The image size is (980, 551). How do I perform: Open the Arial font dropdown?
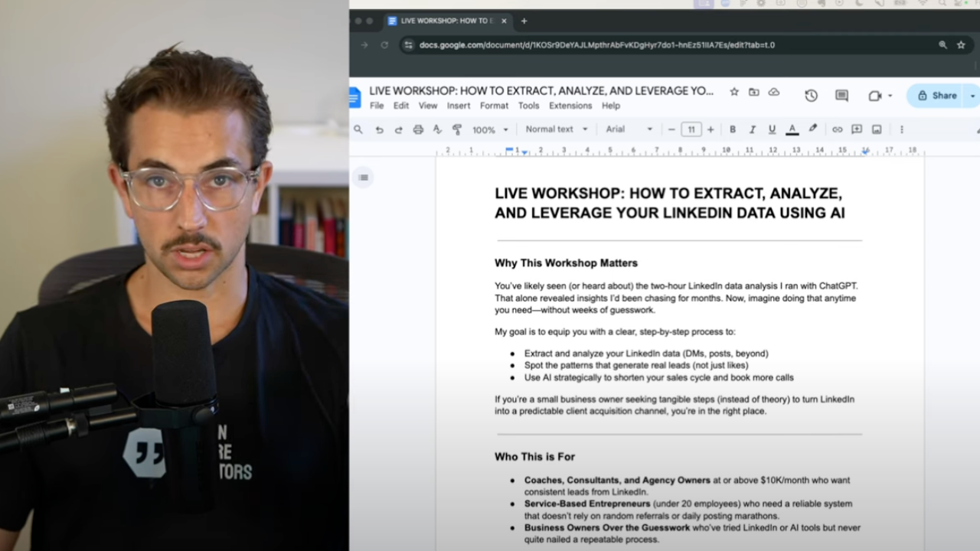[629, 129]
